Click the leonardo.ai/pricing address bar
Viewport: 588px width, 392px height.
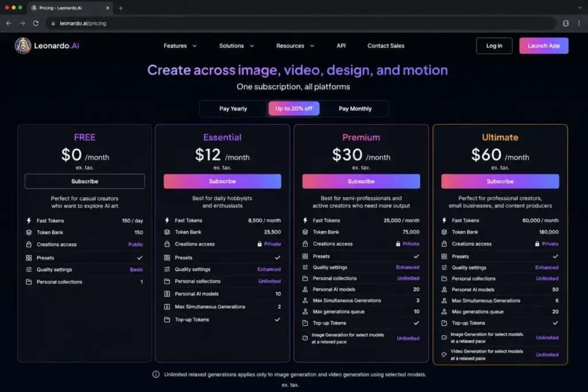[300, 23]
